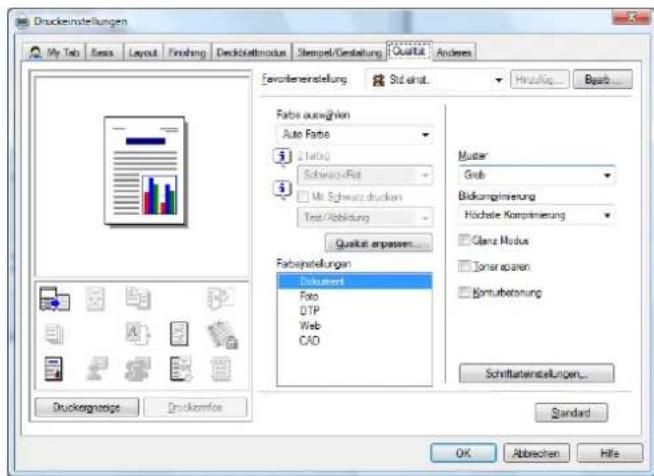Click the greyed multi-user group icon
The height and width of the screenshot is (476, 654).
[138, 369]
